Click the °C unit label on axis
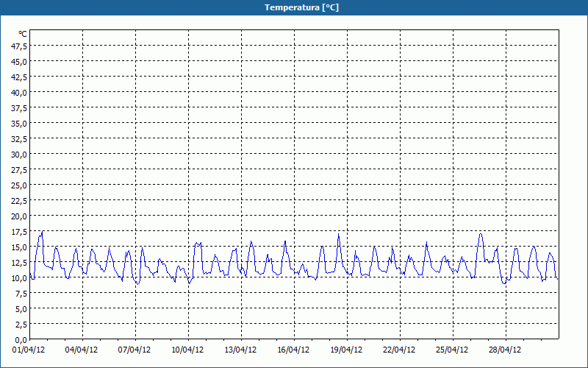588x368 pixels. (23, 34)
